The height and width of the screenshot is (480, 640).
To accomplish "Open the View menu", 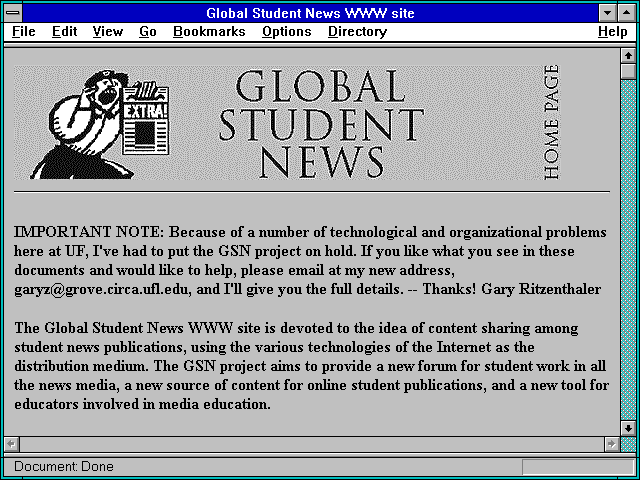I will point(108,32).
